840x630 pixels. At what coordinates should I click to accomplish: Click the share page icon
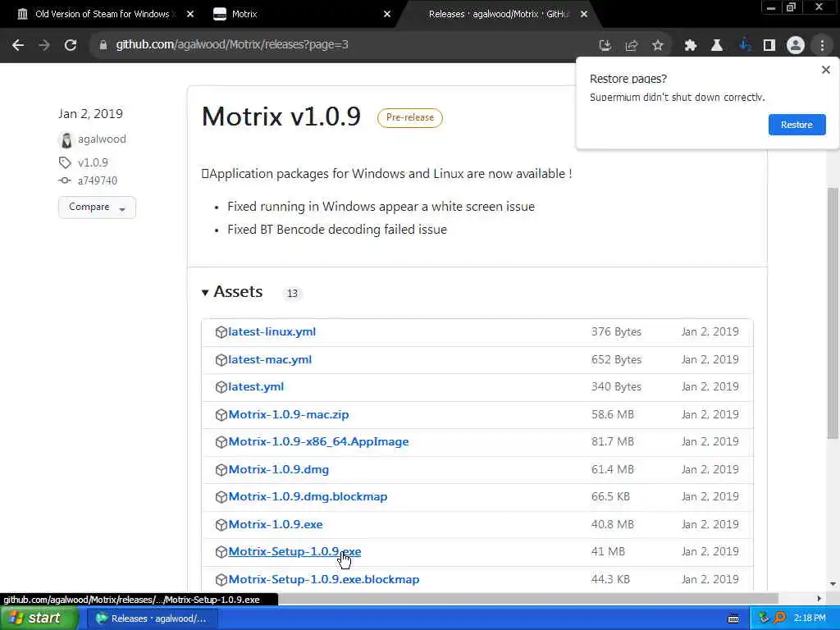[x=631, y=46]
